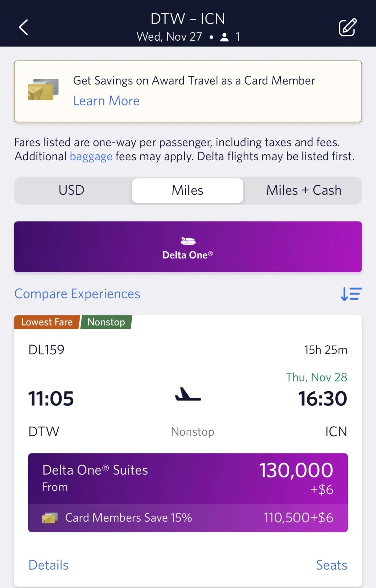Choose Miles + Cash pricing
The image size is (376, 588).
tap(304, 190)
